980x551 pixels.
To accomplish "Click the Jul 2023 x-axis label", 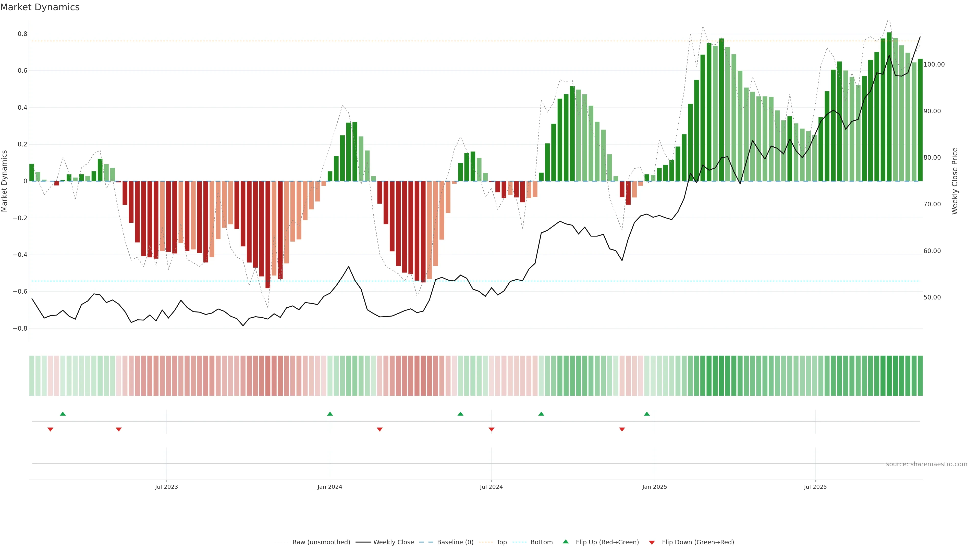I will [x=166, y=487].
